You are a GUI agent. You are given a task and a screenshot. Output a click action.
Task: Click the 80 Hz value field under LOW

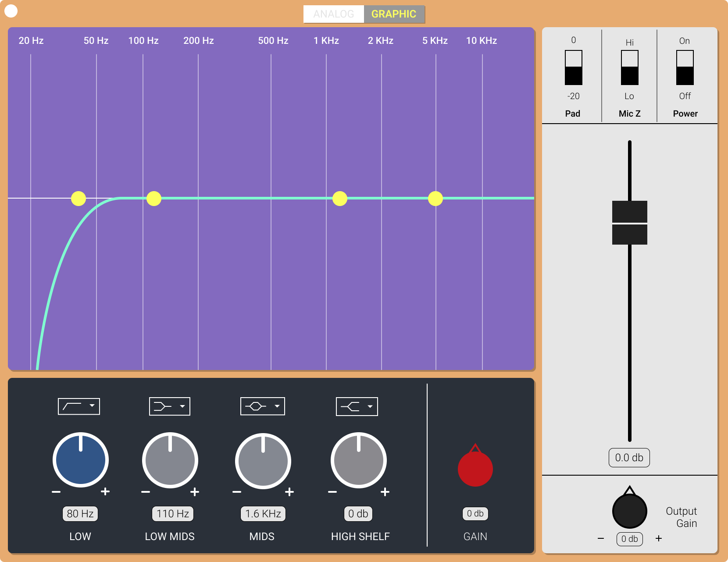tap(80, 513)
